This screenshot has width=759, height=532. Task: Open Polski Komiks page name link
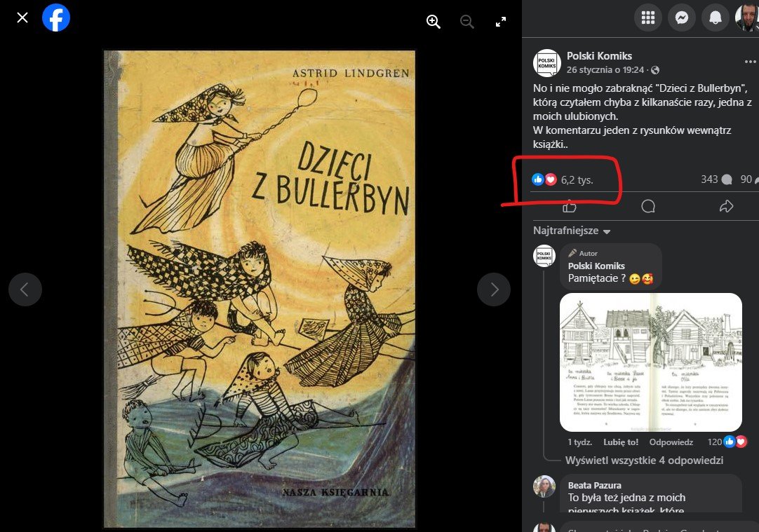599,56
